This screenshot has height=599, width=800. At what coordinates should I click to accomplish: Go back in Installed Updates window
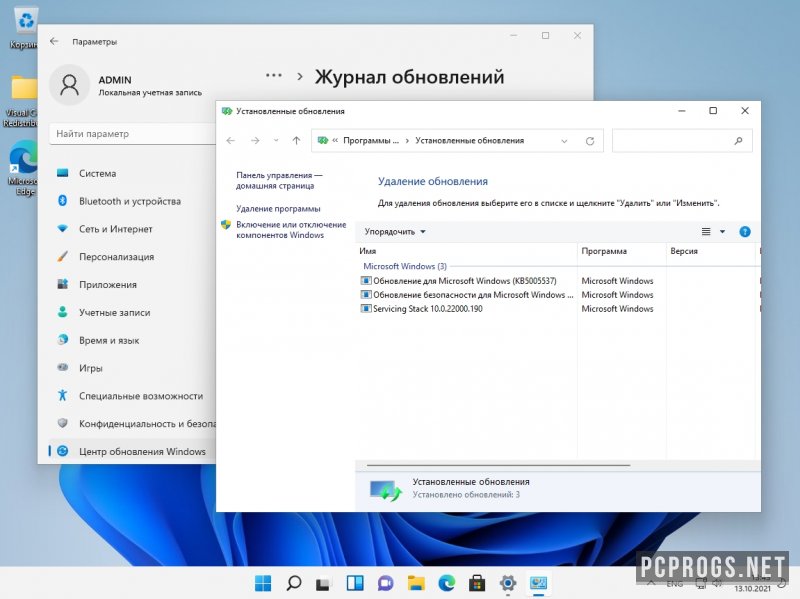click(x=231, y=141)
